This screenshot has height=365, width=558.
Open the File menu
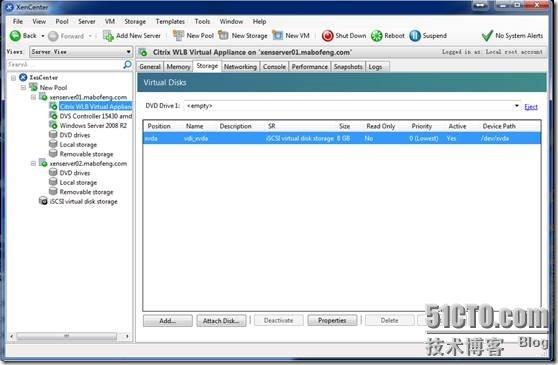click(18, 21)
